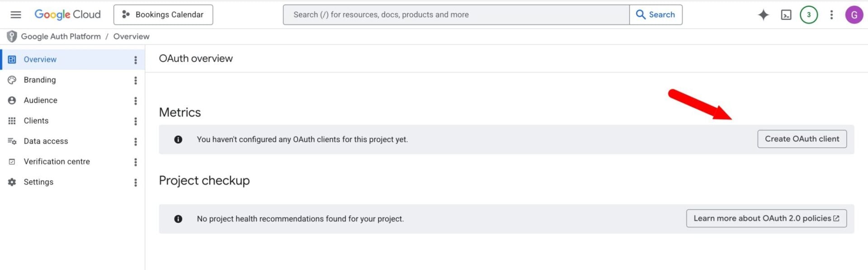Click the Google Cloud logo
868x270 pixels.
coord(67,14)
